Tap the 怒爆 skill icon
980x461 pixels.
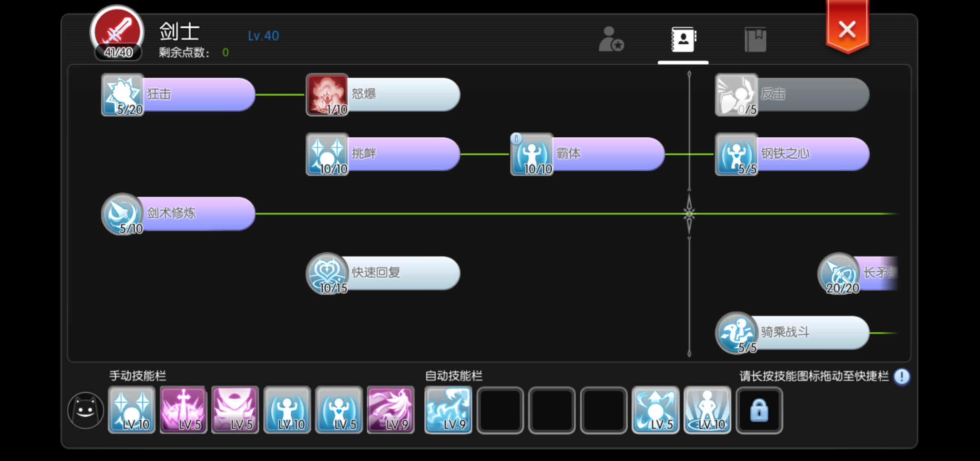pos(327,95)
